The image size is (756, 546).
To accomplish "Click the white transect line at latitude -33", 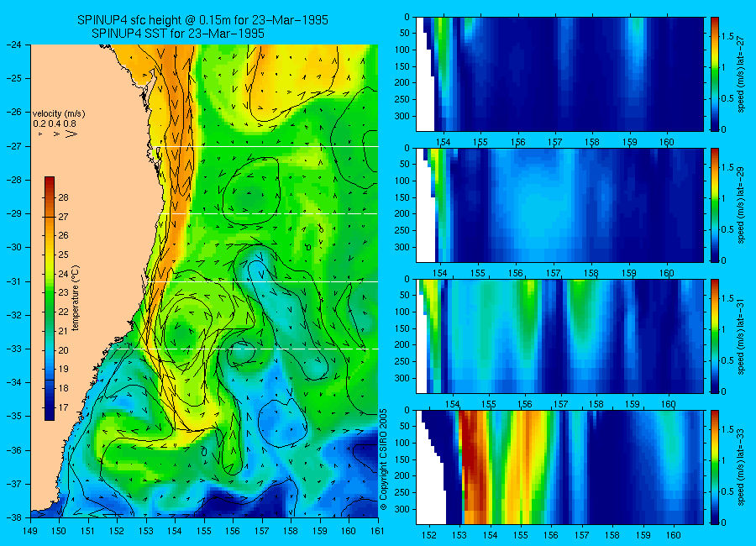I will (x=245, y=349).
